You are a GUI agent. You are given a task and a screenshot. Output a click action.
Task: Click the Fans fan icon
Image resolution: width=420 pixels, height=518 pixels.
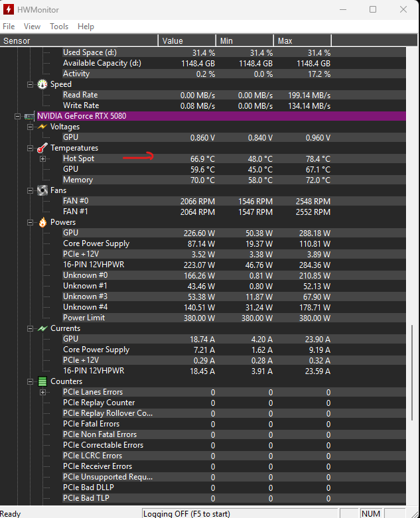(42, 190)
